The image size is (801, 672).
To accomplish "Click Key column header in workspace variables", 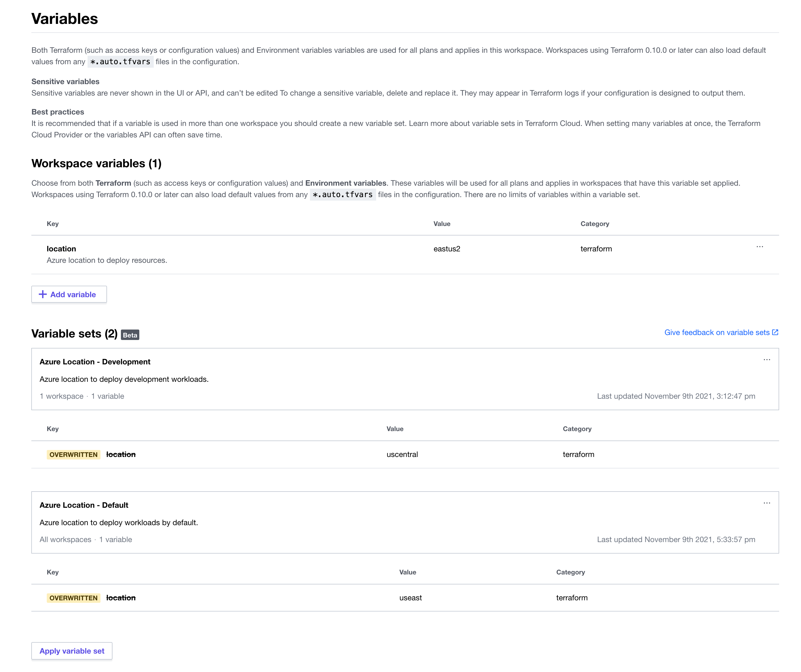I will point(53,224).
